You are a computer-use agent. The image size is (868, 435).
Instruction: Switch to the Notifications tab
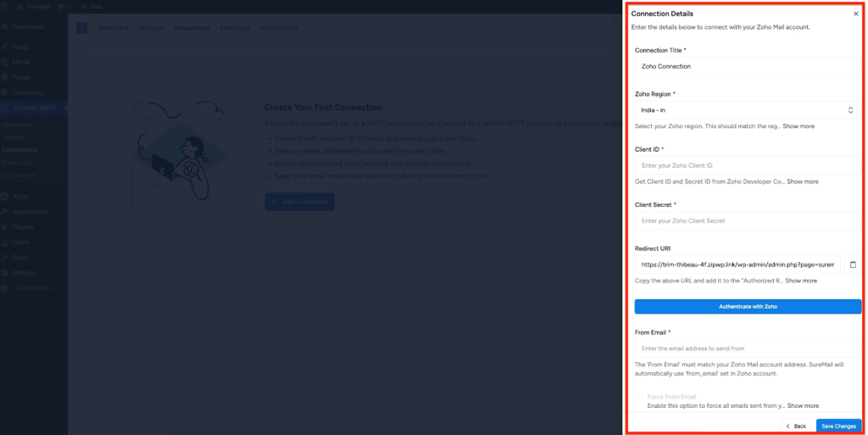(x=279, y=28)
